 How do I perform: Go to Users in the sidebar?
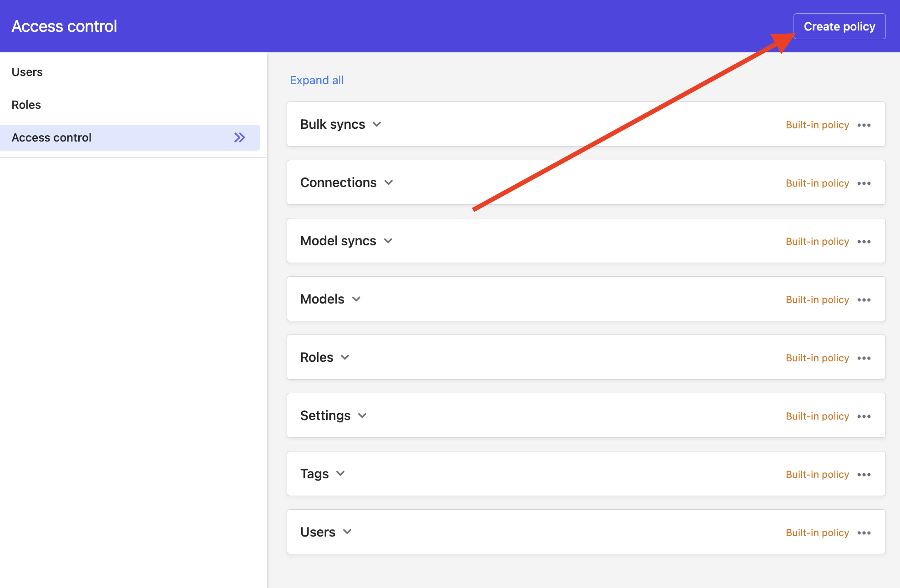pyautogui.click(x=27, y=72)
